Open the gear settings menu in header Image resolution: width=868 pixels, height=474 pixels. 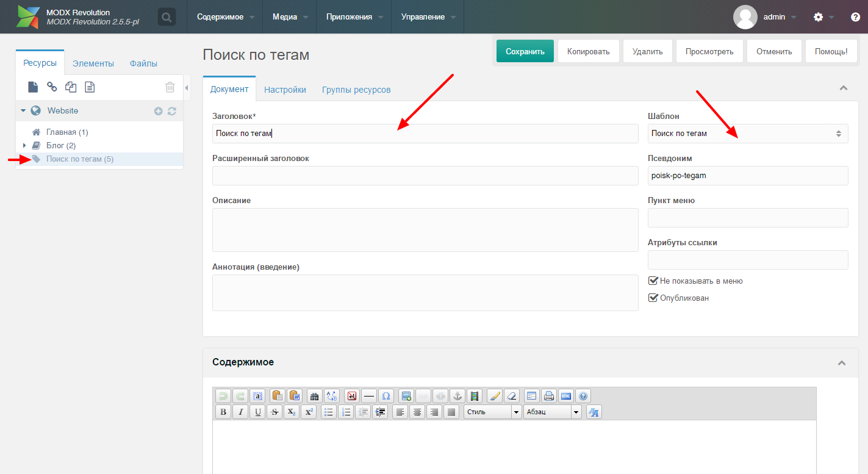point(819,17)
